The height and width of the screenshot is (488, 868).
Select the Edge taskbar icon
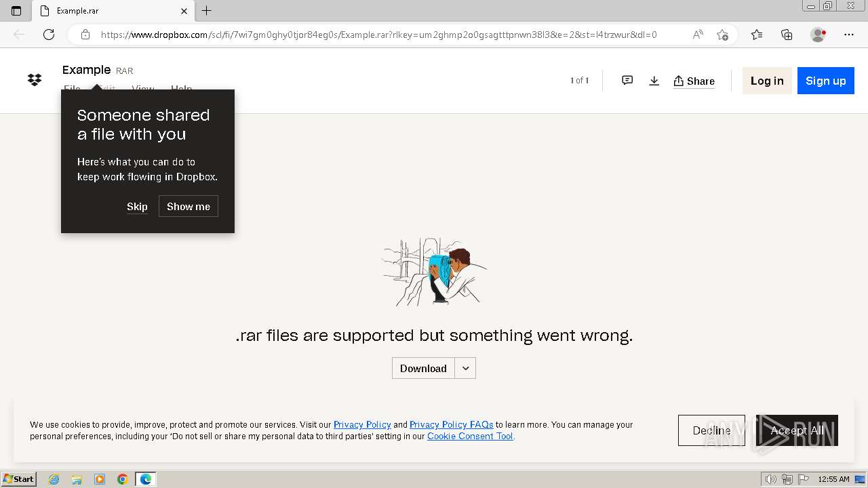click(146, 479)
